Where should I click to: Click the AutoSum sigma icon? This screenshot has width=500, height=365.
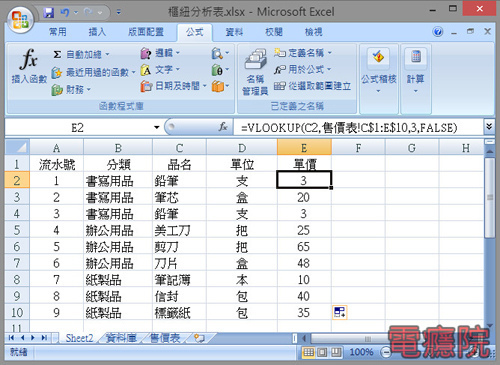[x=57, y=54]
